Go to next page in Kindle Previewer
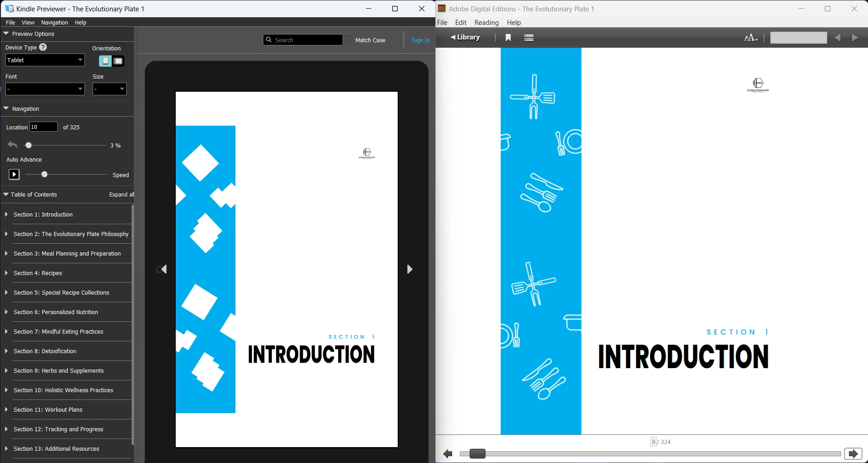The width and height of the screenshot is (868, 463). click(409, 269)
